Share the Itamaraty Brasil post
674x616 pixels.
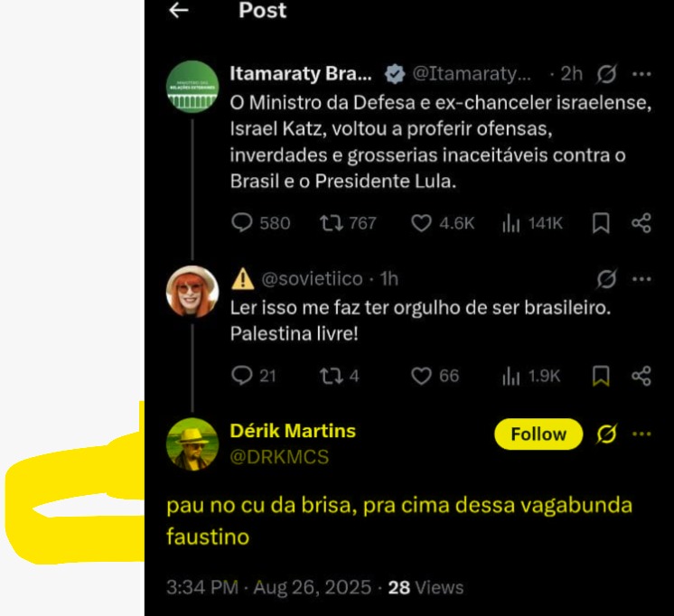pyautogui.click(x=641, y=223)
